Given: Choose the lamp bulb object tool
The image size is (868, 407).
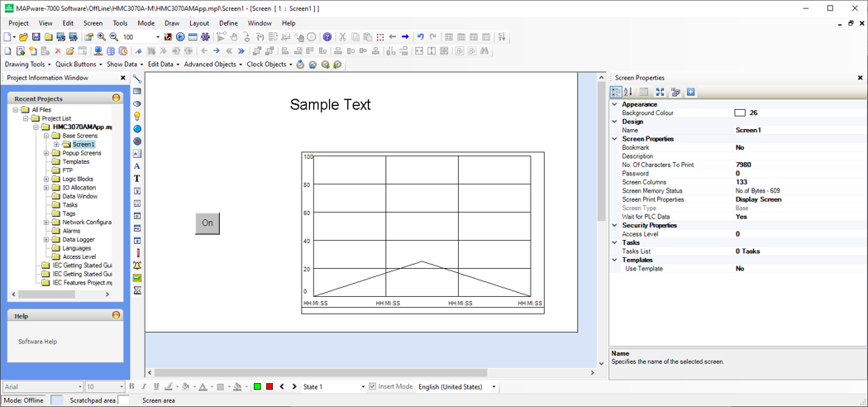Looking at the screenshot, I should tap(137, 117).
